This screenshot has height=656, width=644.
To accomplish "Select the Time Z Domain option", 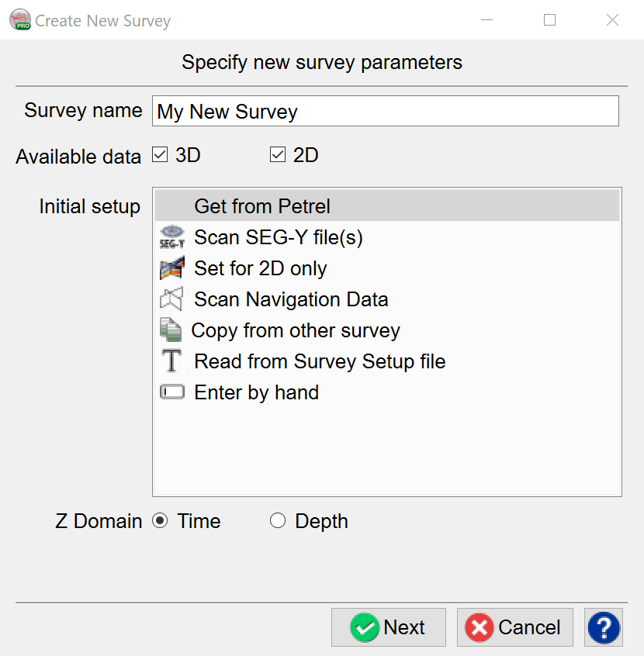I will coord(160,521).
